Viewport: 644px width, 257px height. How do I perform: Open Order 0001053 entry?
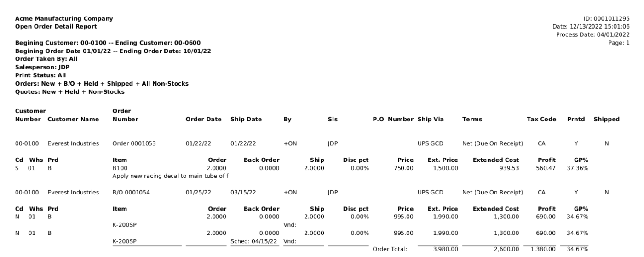click(134, 143)
